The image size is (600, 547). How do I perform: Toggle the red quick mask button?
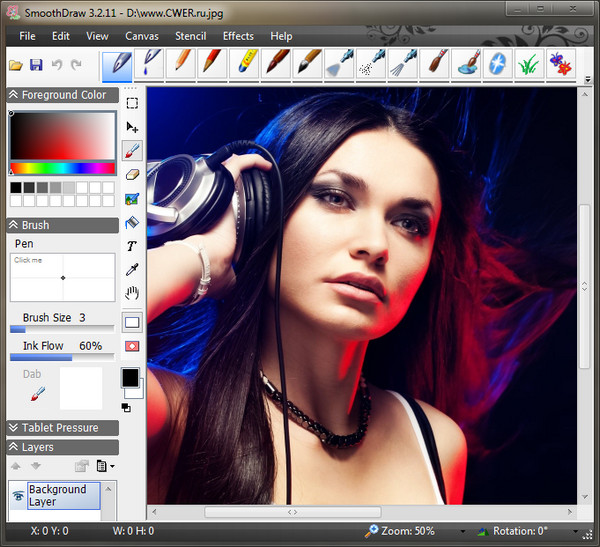(132, 346)
